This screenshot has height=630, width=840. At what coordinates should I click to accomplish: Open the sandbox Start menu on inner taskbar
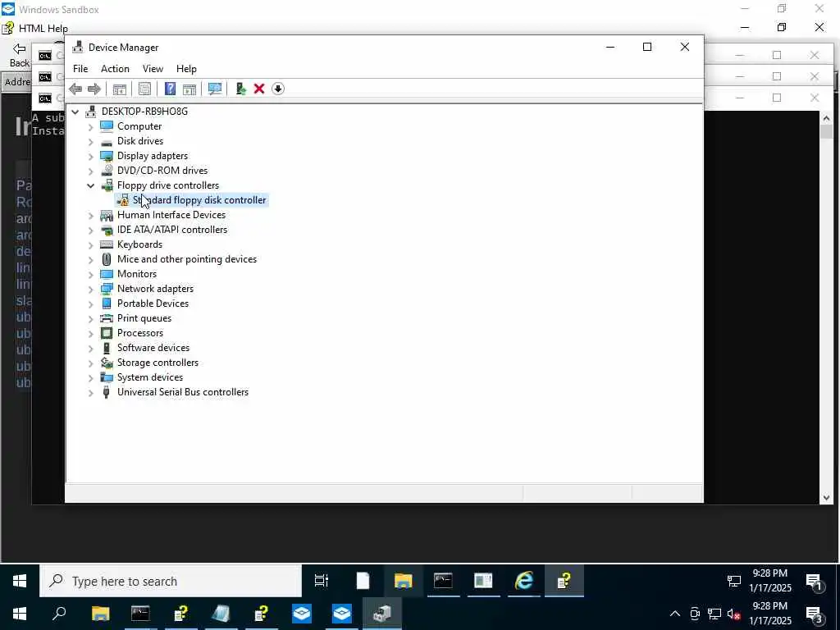20,582
